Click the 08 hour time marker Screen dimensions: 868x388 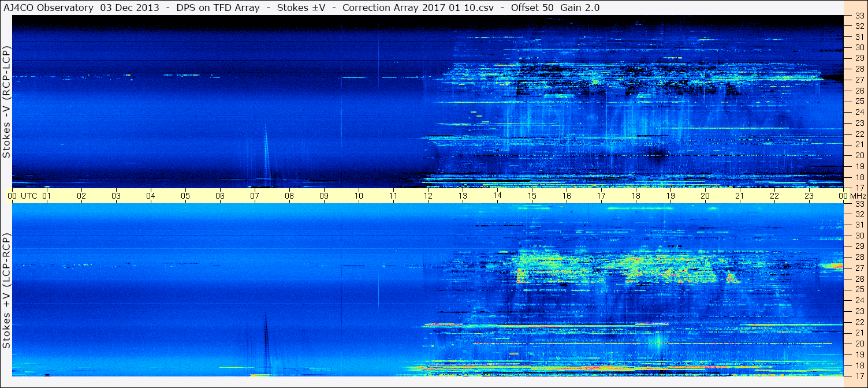click(289, 196)
